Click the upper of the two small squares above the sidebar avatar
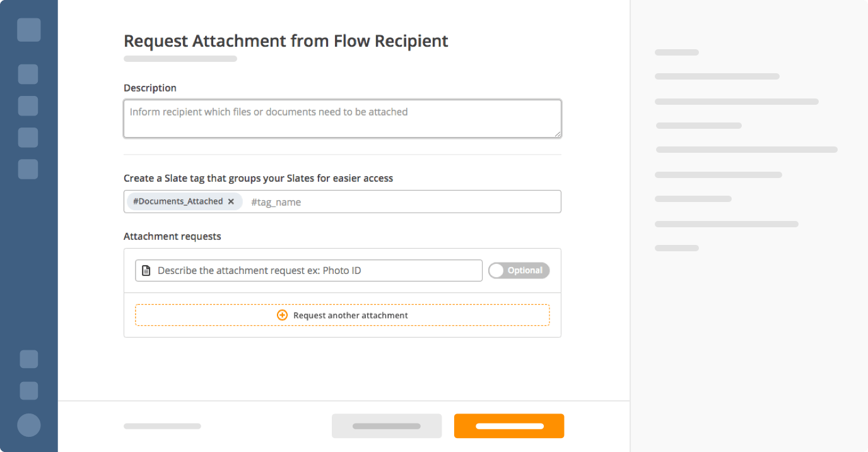The width and height of the screenshot is (868, 452). coord(29,359)
